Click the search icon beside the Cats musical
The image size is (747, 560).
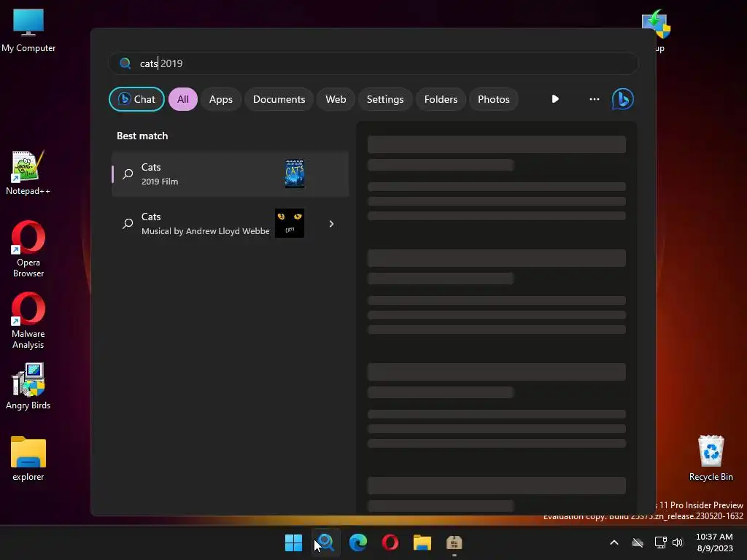[x=128, y=223]
